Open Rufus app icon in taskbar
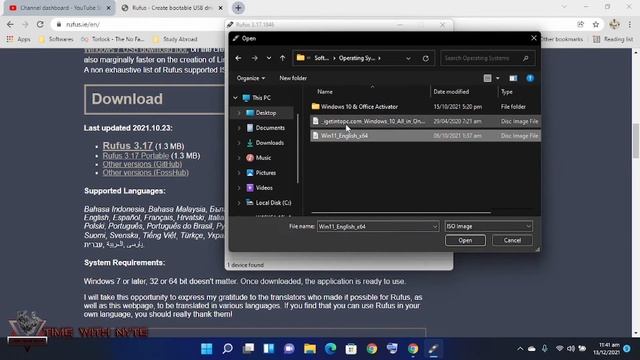Image resolution: width=640 pixels, height=360 pixels. coord(433,349)
